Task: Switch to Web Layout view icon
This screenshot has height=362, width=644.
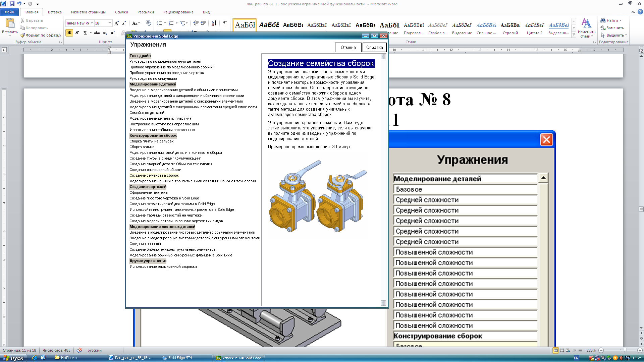Action: (x=568, y=350)
